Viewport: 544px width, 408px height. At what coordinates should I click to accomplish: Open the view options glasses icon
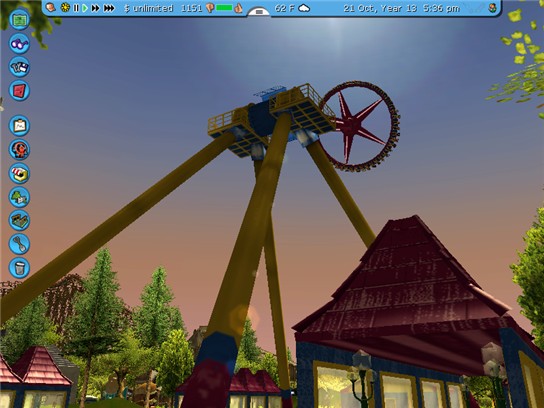pyautogui.click(x=19, y=43)
